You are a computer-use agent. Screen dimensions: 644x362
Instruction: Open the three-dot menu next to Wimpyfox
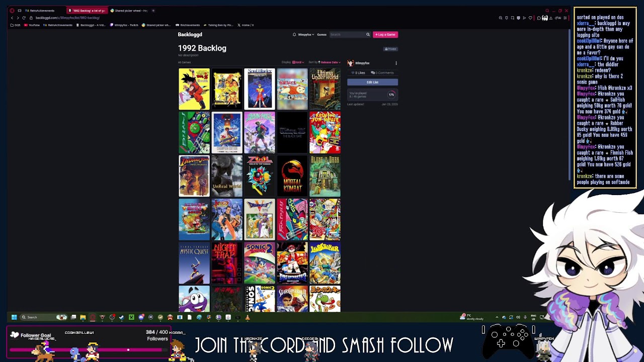tap(396, 63)
